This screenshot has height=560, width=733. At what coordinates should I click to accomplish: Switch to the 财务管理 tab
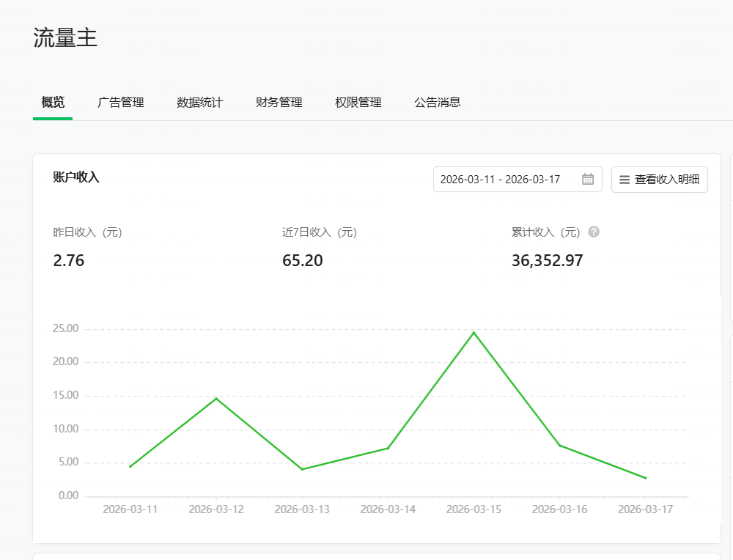279,103
